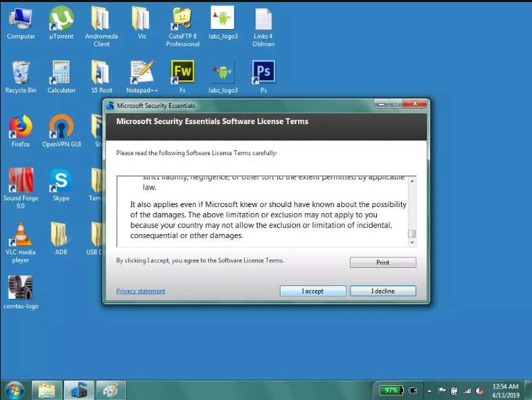
Task: Minimize the Microsoft Security Essentials window
Action: tap(382, 104)
